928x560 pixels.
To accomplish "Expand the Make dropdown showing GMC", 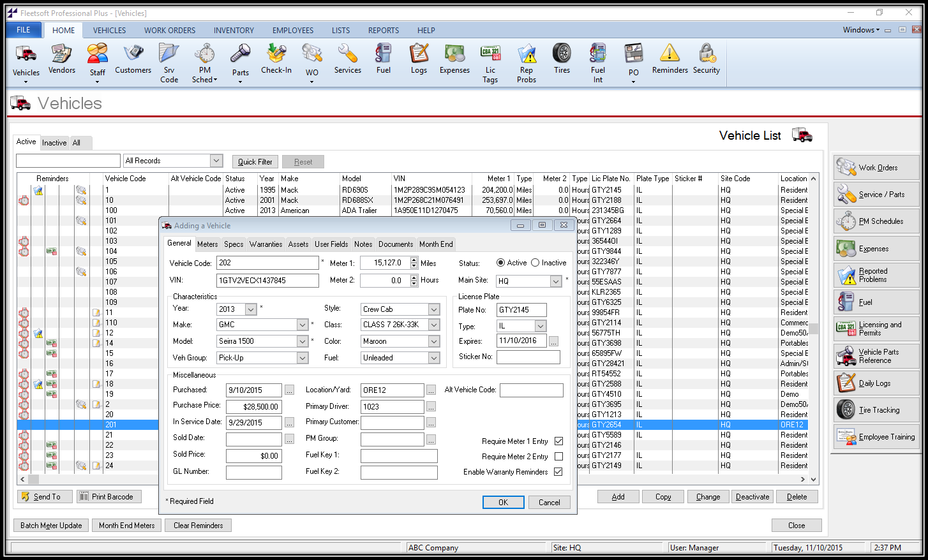I will [303, 325].
